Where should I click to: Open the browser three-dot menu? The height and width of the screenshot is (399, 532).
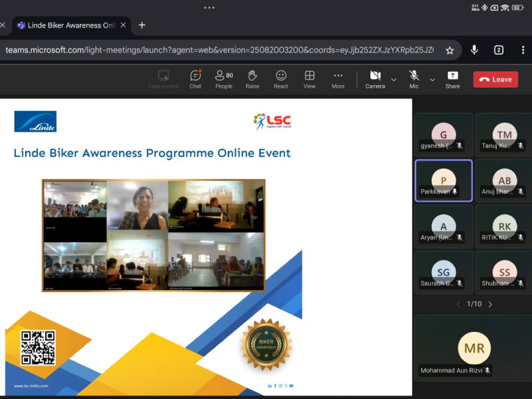click(x=523, y=51)
